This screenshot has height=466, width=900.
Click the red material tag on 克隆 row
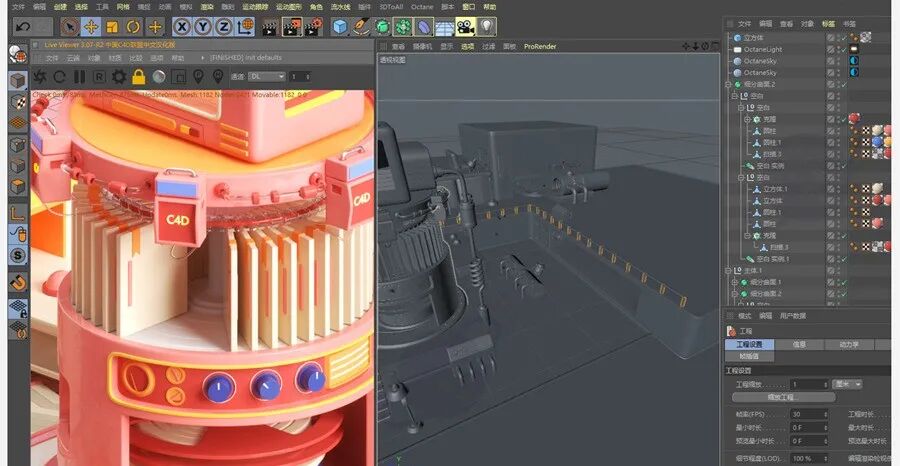point(855,118)
